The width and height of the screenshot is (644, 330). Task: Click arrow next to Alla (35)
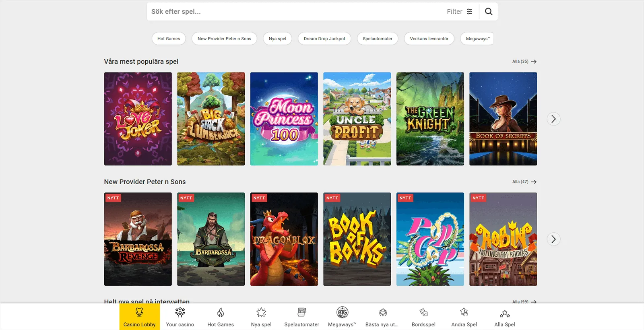(x=534, y=62)
